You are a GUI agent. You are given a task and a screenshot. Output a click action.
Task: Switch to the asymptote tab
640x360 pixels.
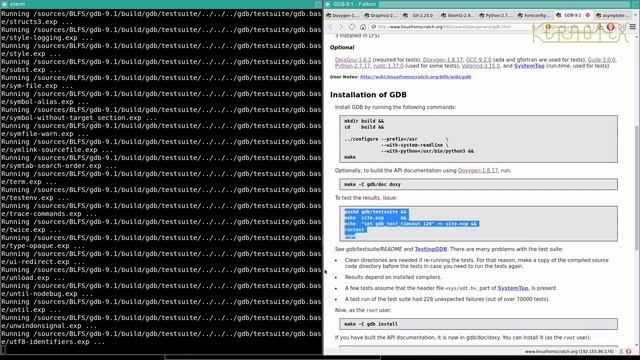(612, 16)
